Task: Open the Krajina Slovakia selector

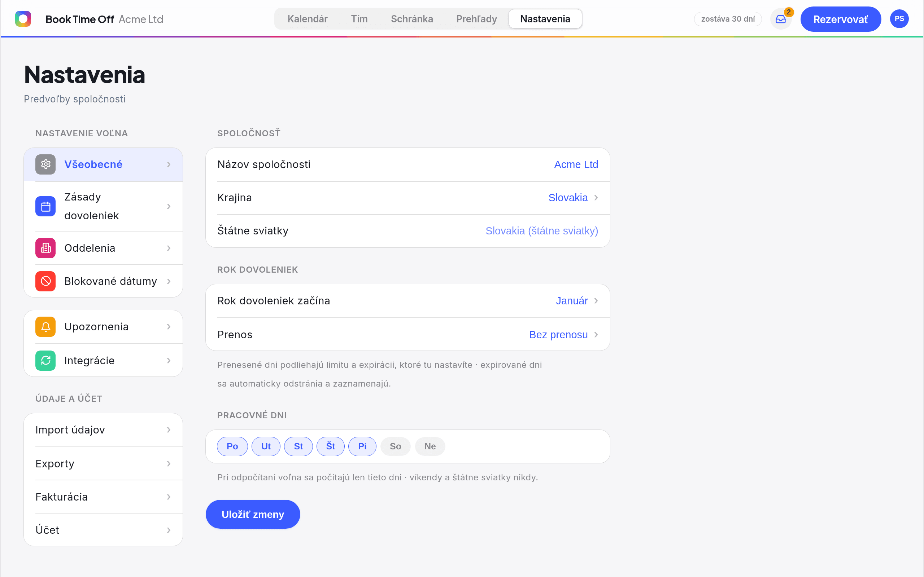Action: [x=408, y=198]
